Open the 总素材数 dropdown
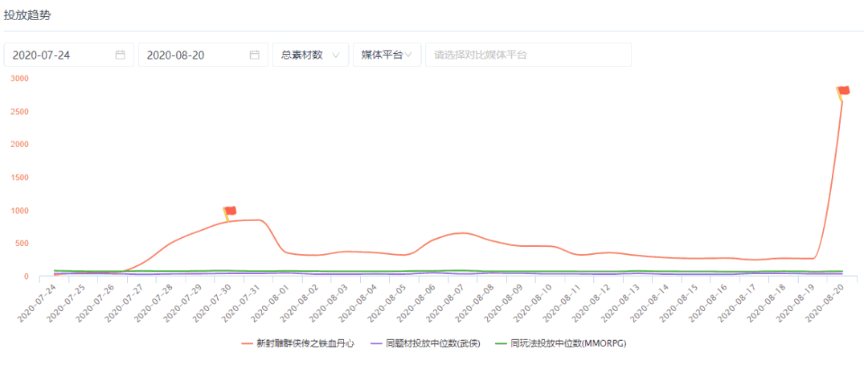Screen dimensions: 868x365 [x=310, y=55]
